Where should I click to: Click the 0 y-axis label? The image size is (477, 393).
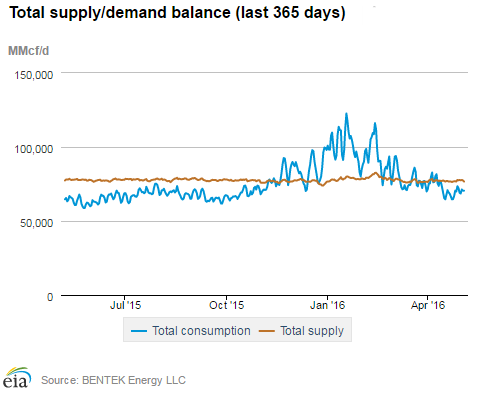click(50, 297)
